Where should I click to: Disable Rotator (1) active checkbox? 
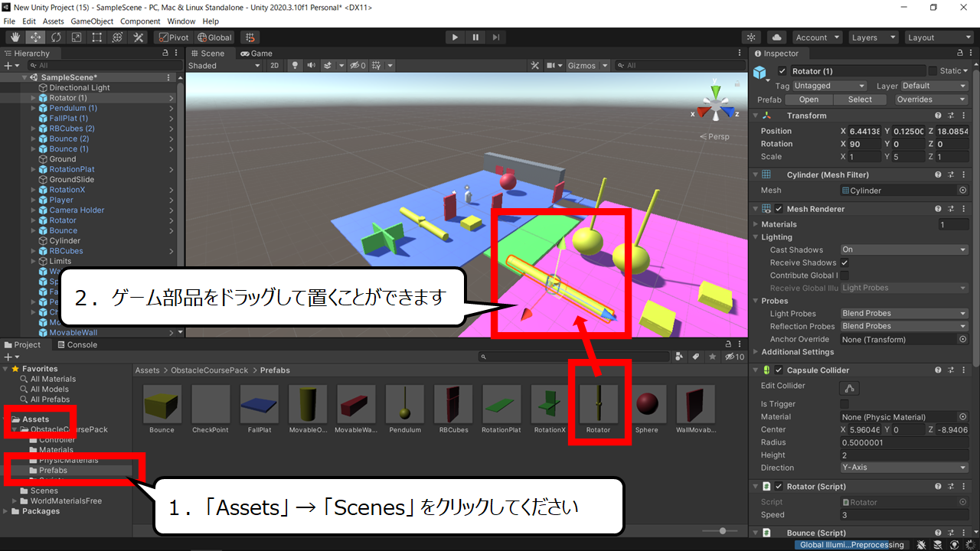pyautogui.click(x=782, y=71)
